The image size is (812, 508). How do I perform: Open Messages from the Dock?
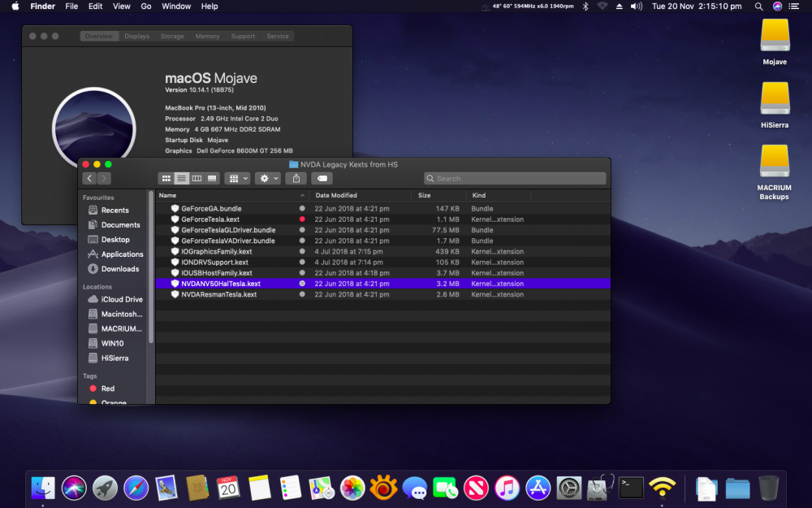[x=414, y=488]
